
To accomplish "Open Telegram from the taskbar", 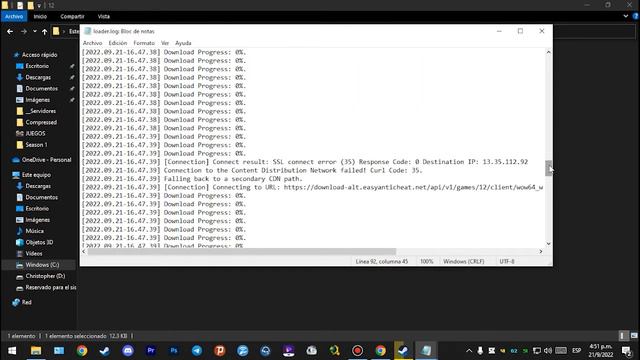I will (197, 351).
